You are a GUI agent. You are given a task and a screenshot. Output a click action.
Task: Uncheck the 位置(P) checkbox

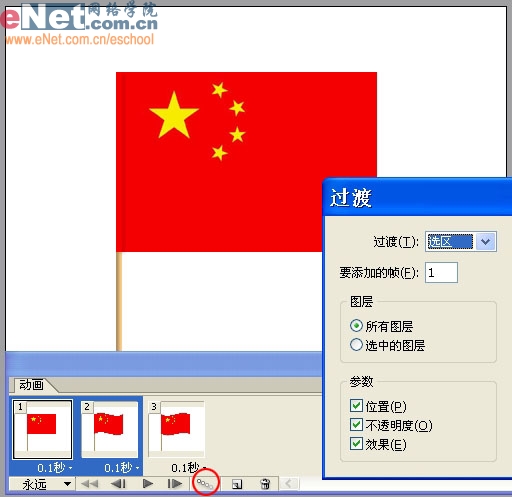point(356,406)
